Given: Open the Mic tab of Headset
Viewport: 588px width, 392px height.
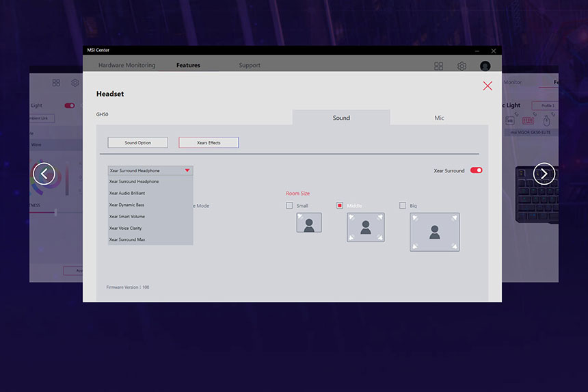Looking at the screenshot, I should pos(439,118).
